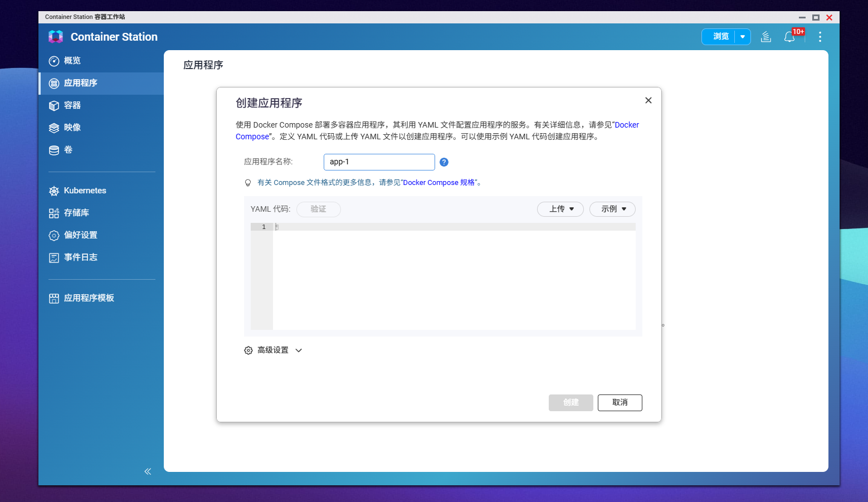Close the 创建应用程序 dialog
The image size is (868, 502).
pos(648,100)
